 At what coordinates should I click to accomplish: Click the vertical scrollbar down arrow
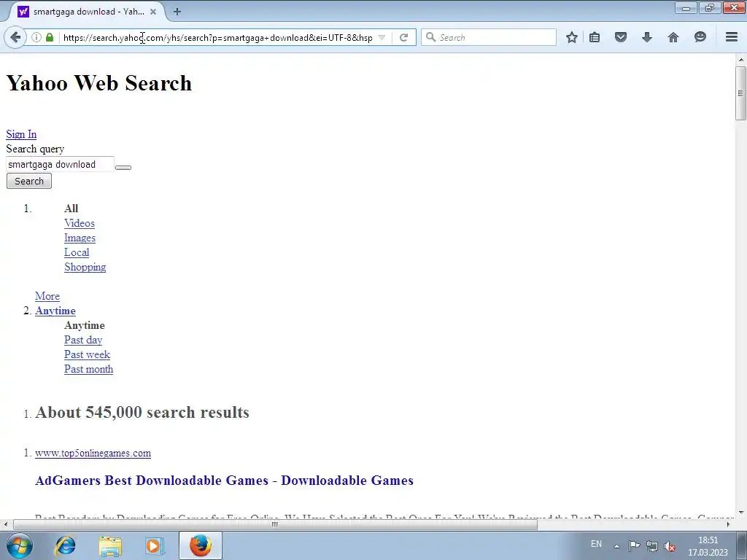[x=740, y=513]
